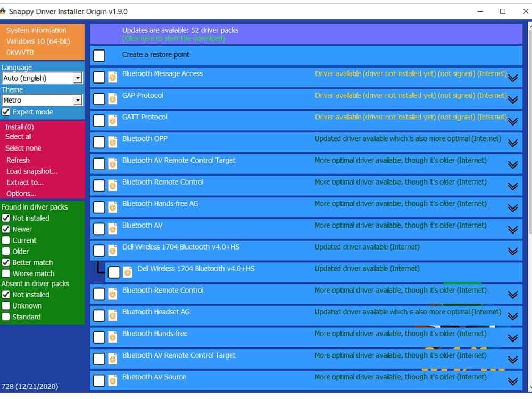Image resolution: width=532 pixels, height=399 pixels.
Task: Click the driver pack icon beside GATT Protocol
Action: click(x=113, y=121)
